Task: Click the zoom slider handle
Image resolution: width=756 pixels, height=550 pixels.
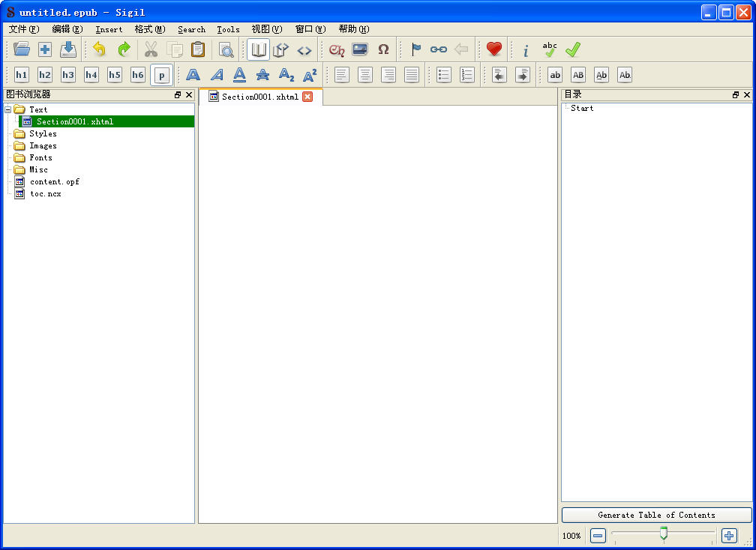Action: pyautogui.click(x=664, y=534)
